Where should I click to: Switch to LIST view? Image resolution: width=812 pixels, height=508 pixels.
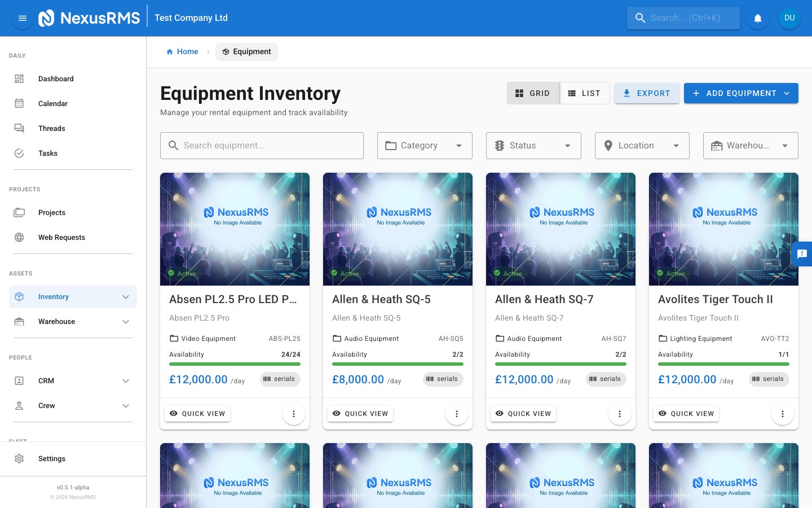[585, 93]
